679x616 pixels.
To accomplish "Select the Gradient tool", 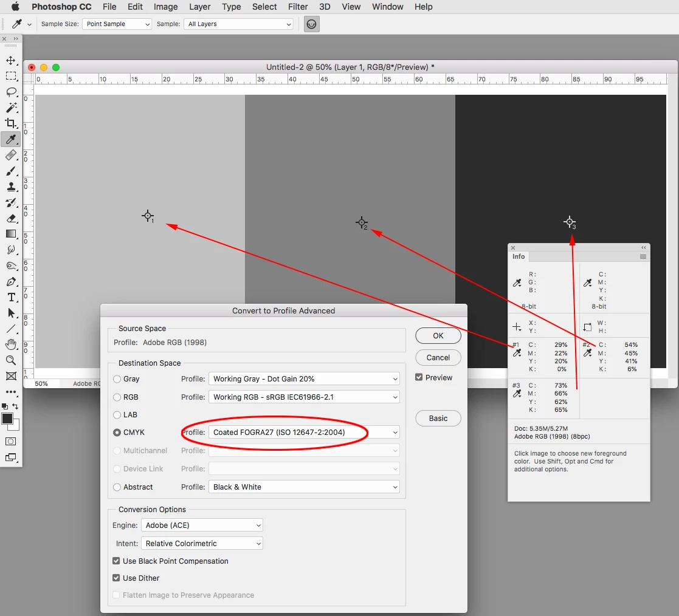I will 11,234.
